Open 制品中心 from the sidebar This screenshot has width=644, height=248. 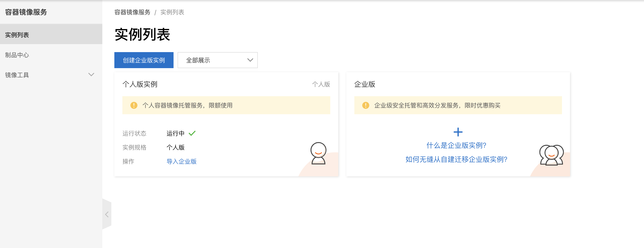click(17, 55)
